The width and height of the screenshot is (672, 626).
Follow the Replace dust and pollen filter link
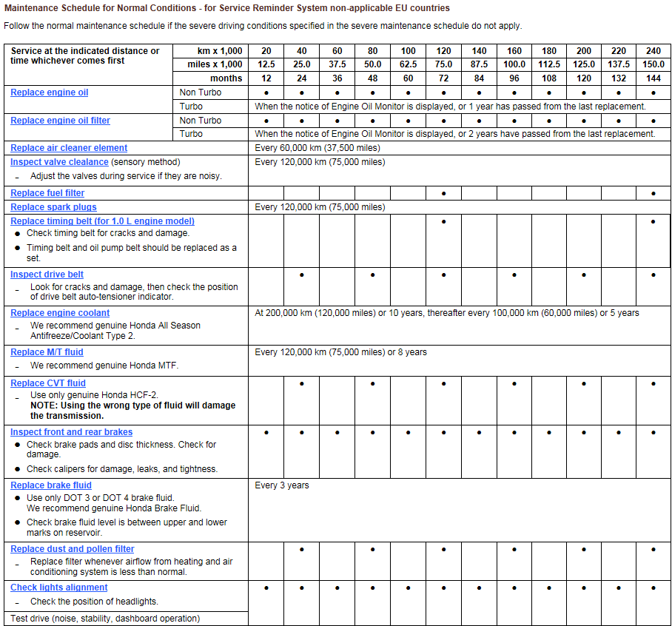[73, 549]
